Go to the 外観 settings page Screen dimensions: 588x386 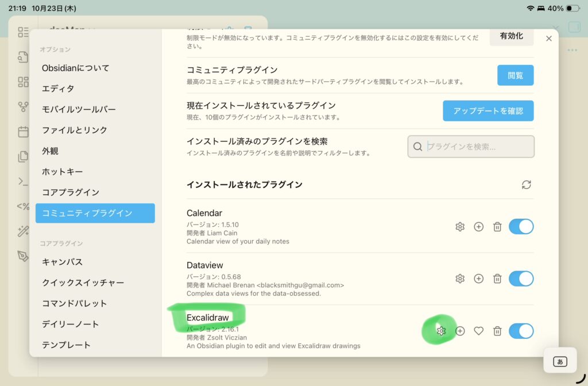coord(50,151)
